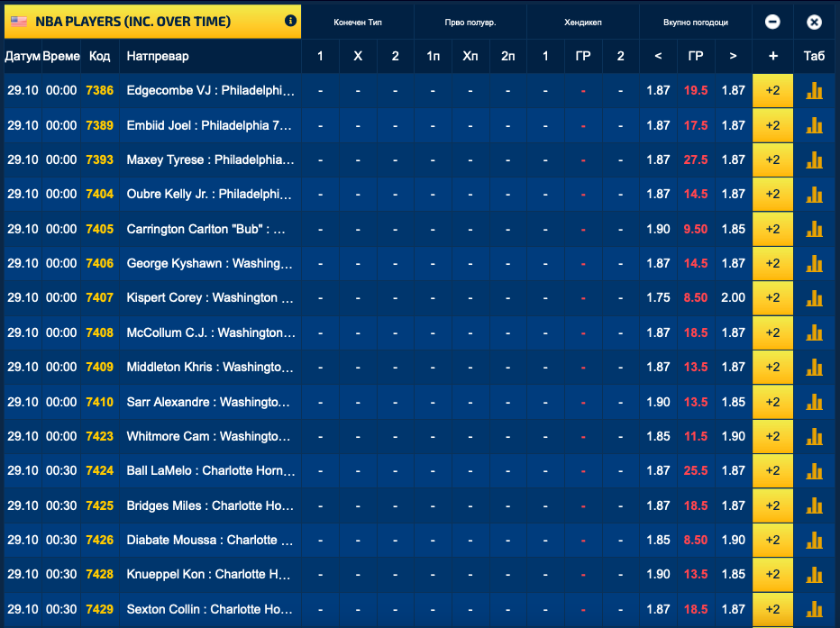This screenshot has width=840, height=628.
Task: Click the info icon beside NBA PLAYERS title
Action: 290,21
